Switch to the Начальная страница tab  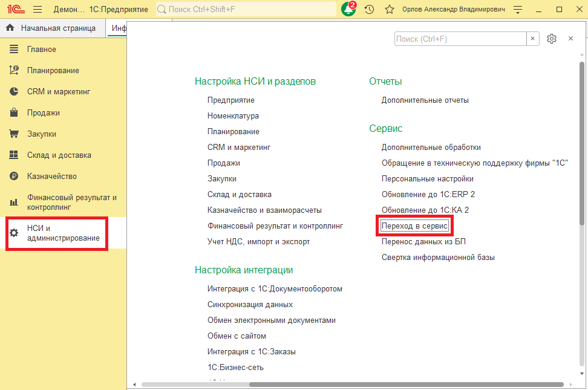click(x=53, y=28)
